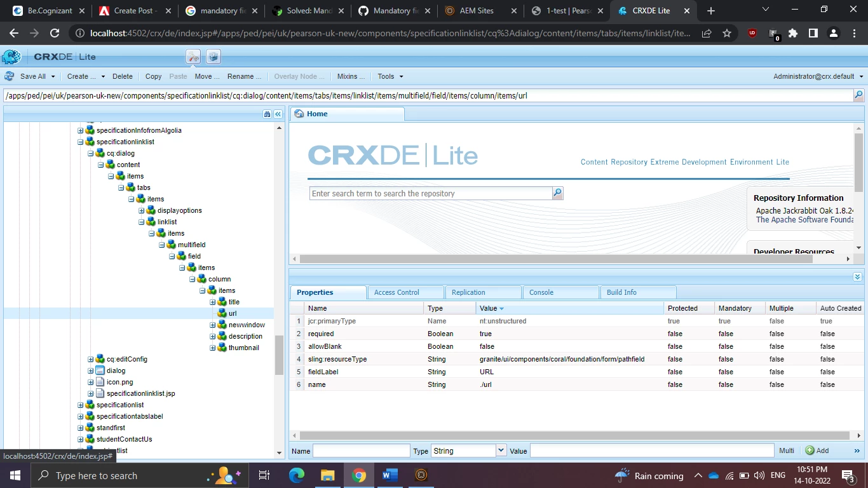Open the browser extensions puzzle icon
868x488 pixels.
793,33
